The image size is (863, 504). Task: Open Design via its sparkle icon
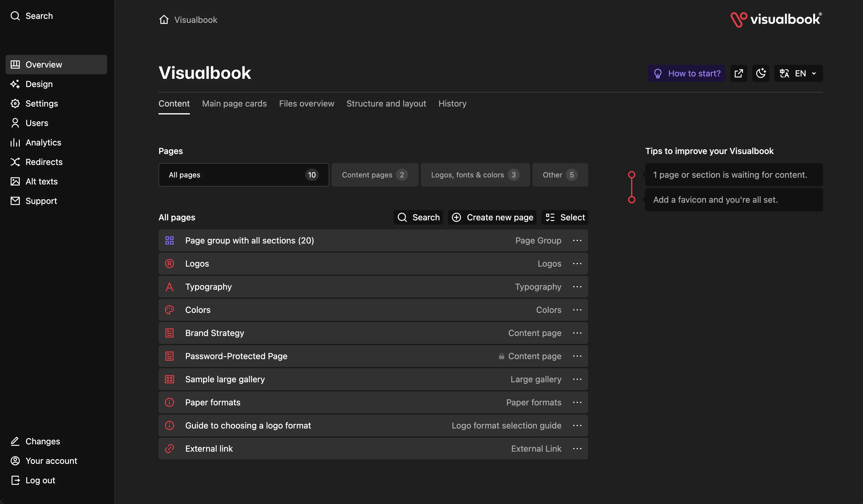(15, 84)
